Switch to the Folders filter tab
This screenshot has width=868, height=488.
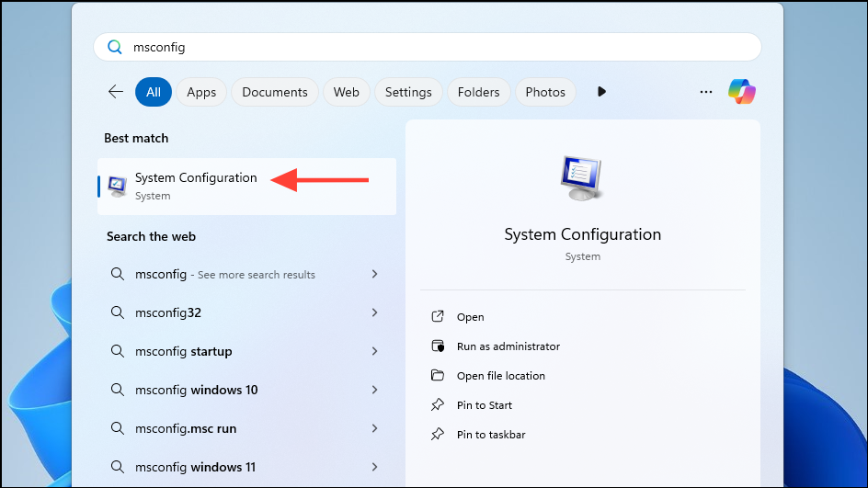pos(479,92)
